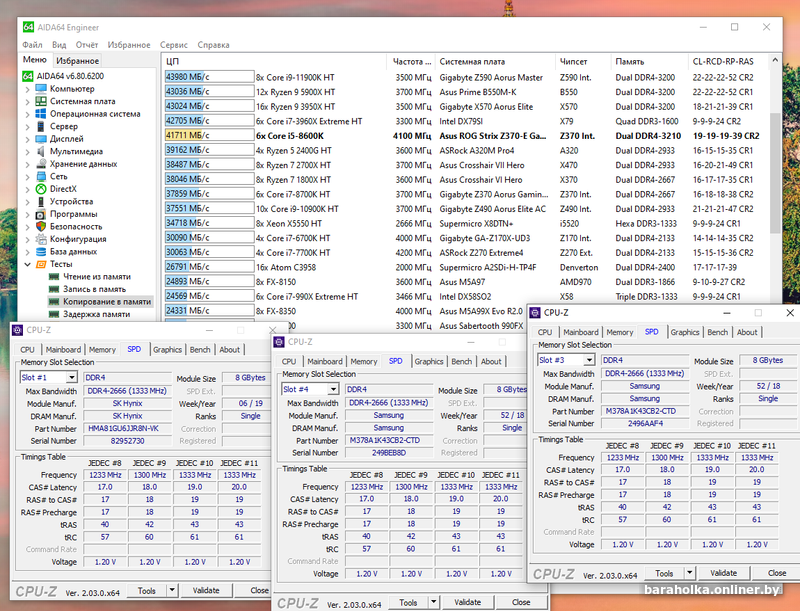Open the Сервис menu in AIDA64

(x=174, y=45)
